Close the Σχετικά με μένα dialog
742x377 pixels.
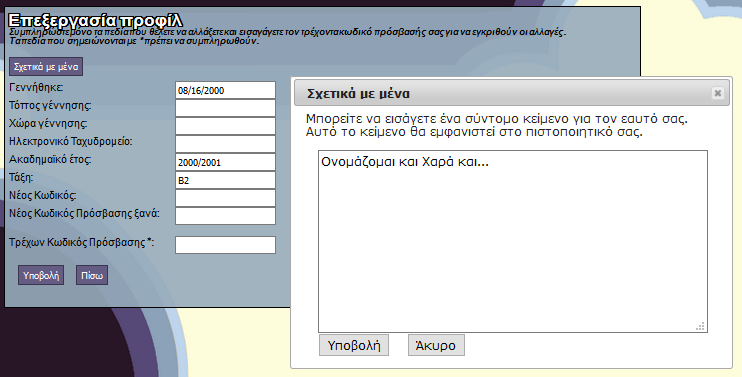point(717,93)
